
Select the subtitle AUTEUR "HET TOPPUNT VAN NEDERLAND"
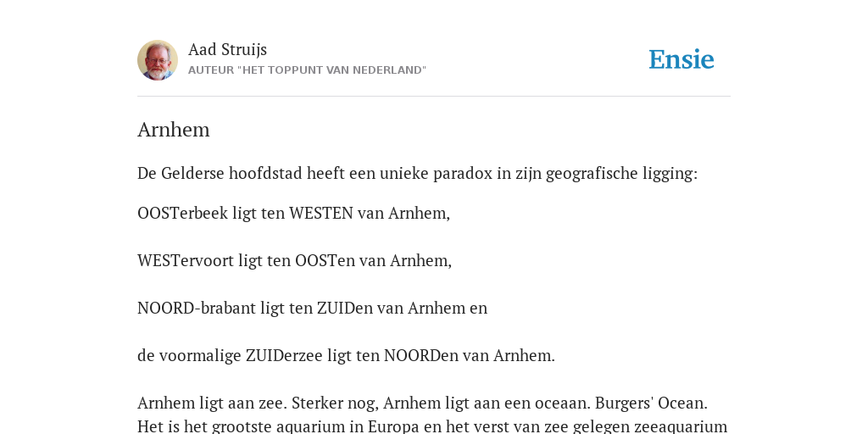(307, 70)
